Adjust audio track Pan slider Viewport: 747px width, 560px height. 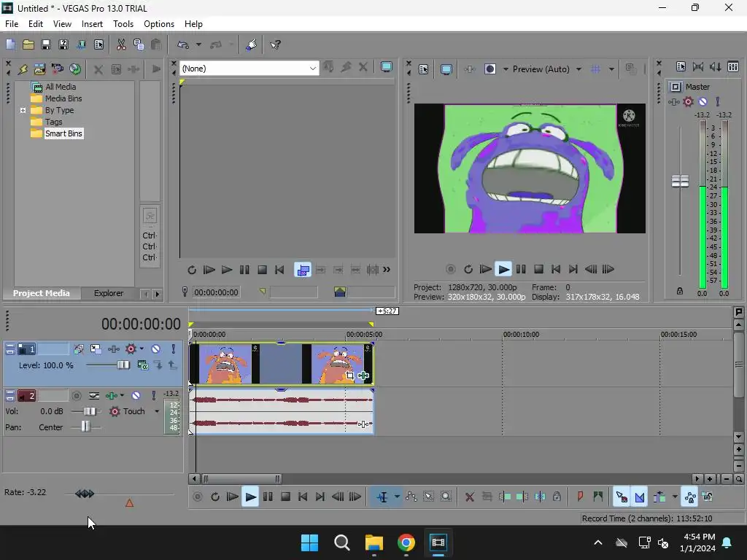(x=85, y=427)
